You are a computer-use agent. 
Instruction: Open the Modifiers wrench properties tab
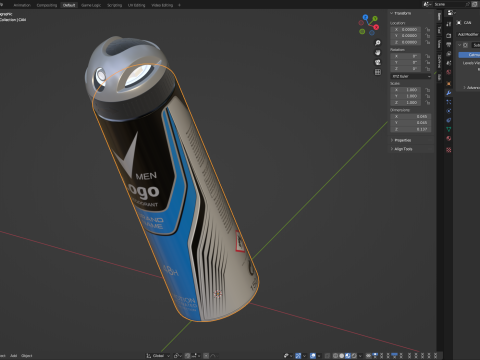(449, 93)
